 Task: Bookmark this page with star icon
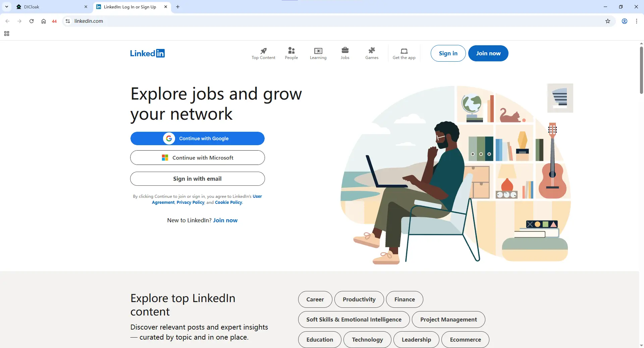pos(607,21)
